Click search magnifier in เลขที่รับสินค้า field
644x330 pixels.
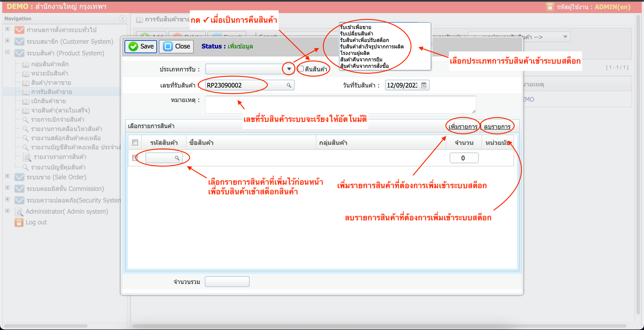pos(289,85)
